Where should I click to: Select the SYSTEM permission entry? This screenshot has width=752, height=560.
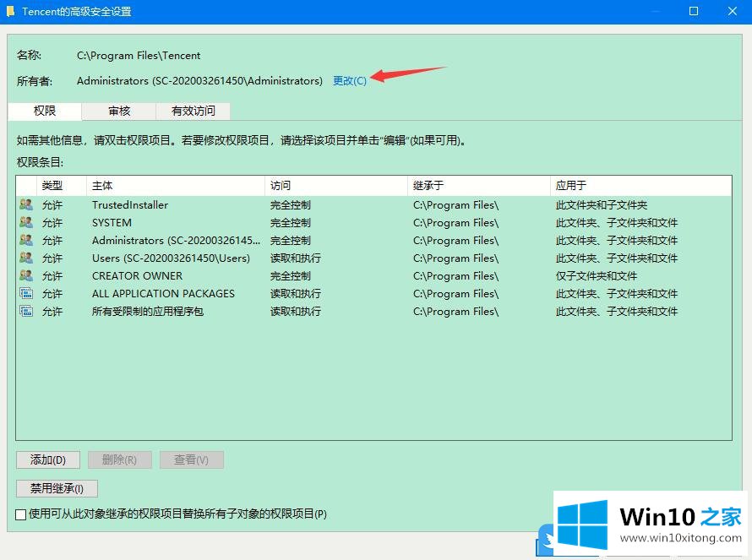click(x=373, y=222)
